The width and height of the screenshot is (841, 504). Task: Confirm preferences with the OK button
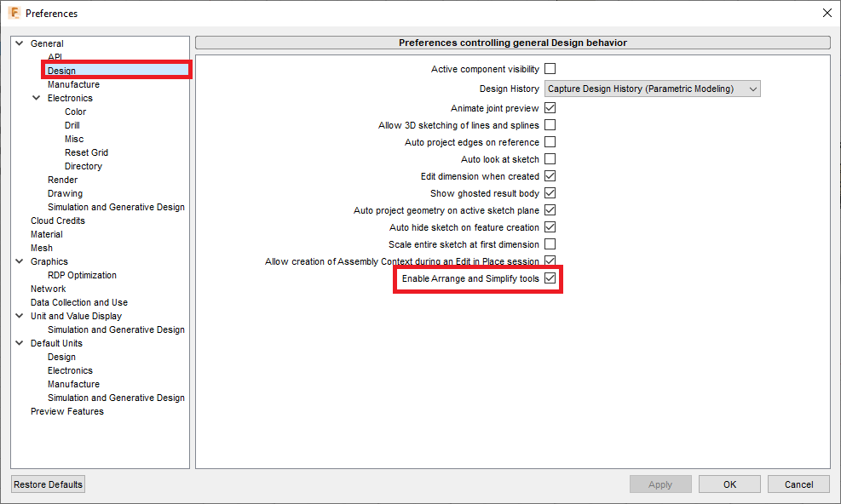coord(729,484)
